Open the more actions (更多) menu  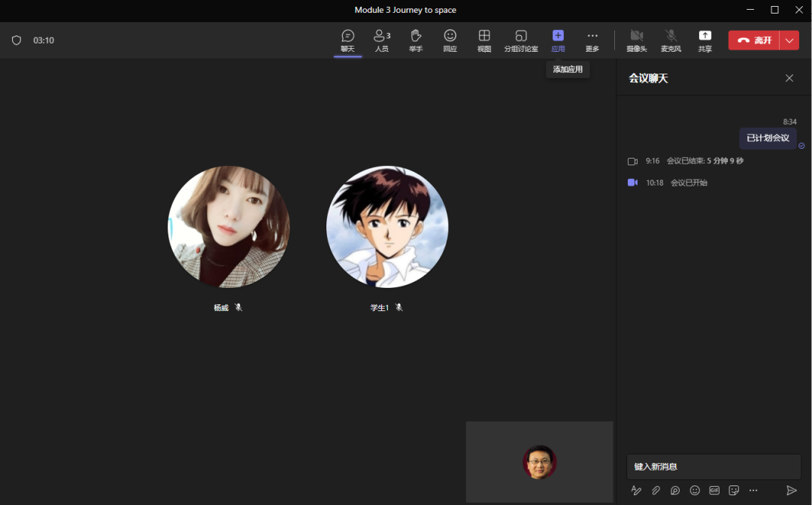(x=592, y=41)
